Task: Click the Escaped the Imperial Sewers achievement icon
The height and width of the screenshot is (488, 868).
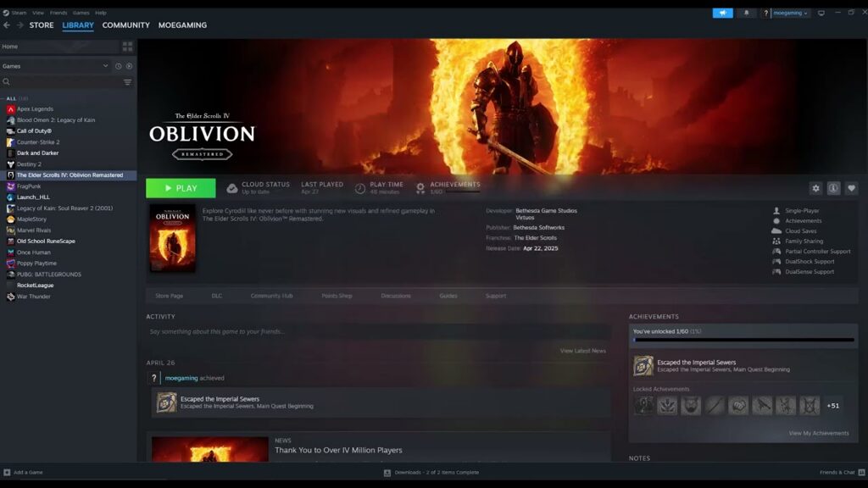Action: [x=643, y=366]
